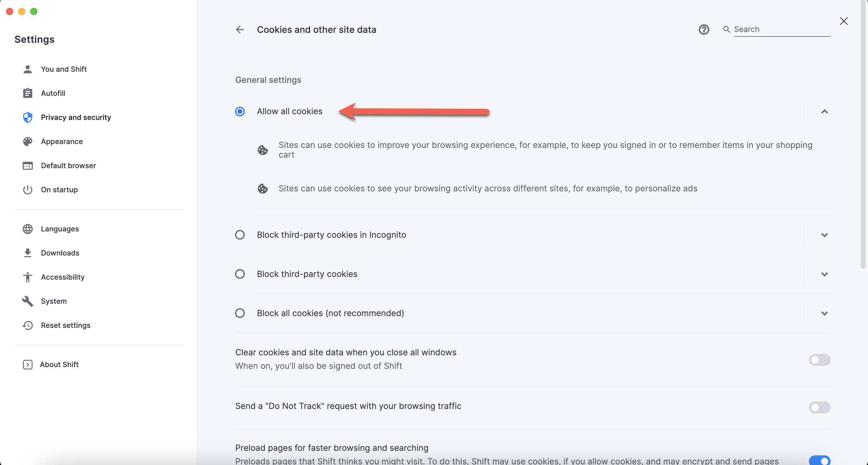Click the "General settings" heading
This screenshot has height=465, width=868.
point(268,80)
